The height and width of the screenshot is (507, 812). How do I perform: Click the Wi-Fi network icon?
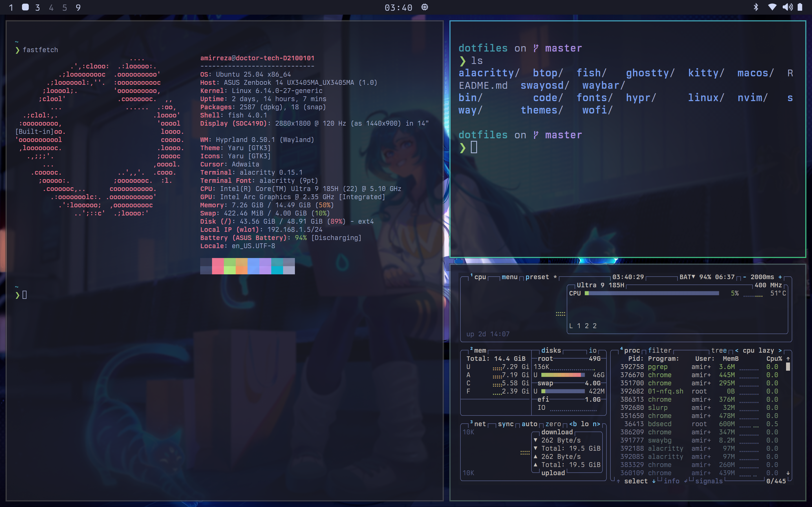tap(772, 7)
